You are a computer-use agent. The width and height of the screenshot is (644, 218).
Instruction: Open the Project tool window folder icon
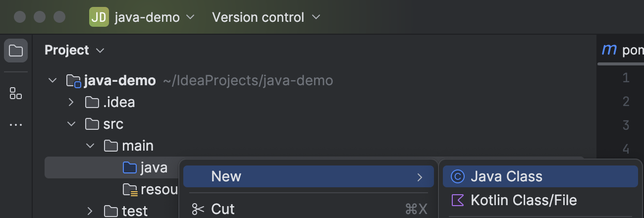tap(16, 51)
